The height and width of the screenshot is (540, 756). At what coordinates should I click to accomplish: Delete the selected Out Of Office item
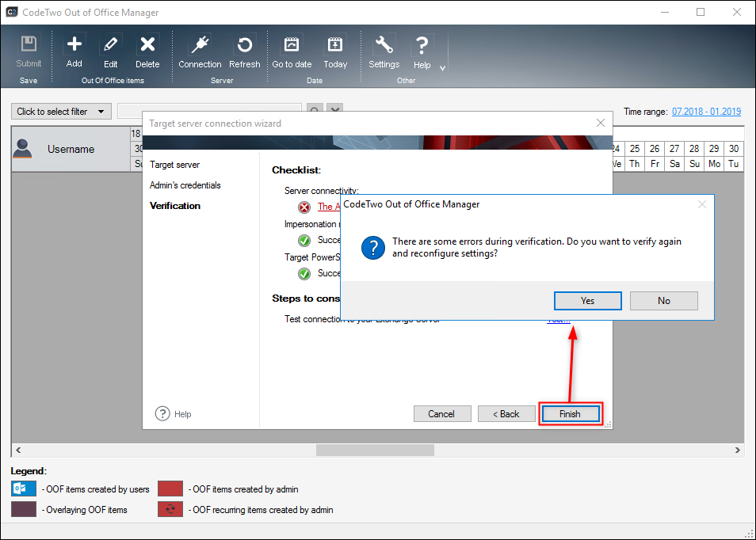click(147, 51)
